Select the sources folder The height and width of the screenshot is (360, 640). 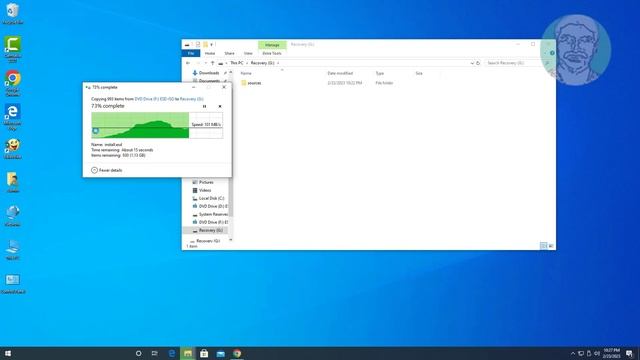tap(254, 83)
